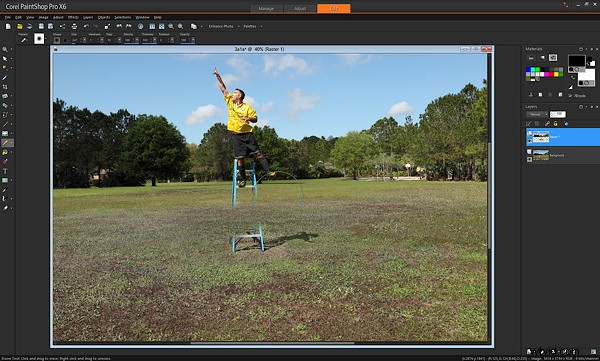Switch to the Manage workspace tab
Image resolution: width=600 pixels, height=361 pixels.
click(x=266, y=8)
